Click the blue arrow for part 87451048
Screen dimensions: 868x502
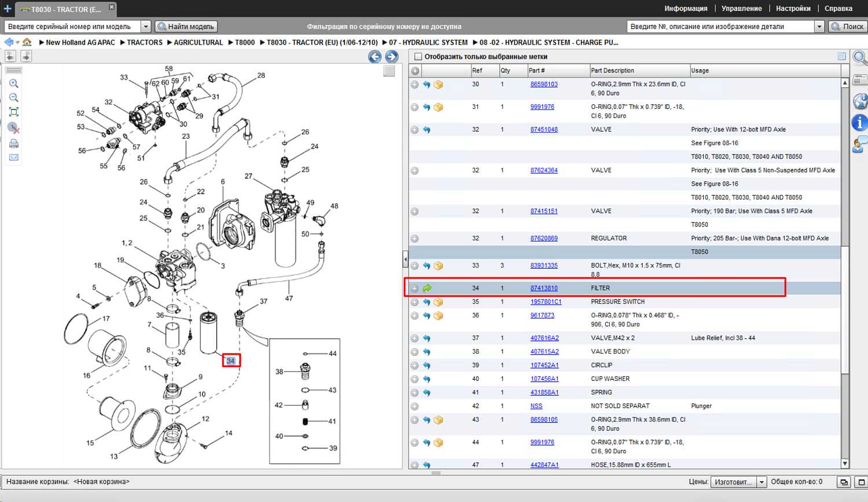(426, 130)
